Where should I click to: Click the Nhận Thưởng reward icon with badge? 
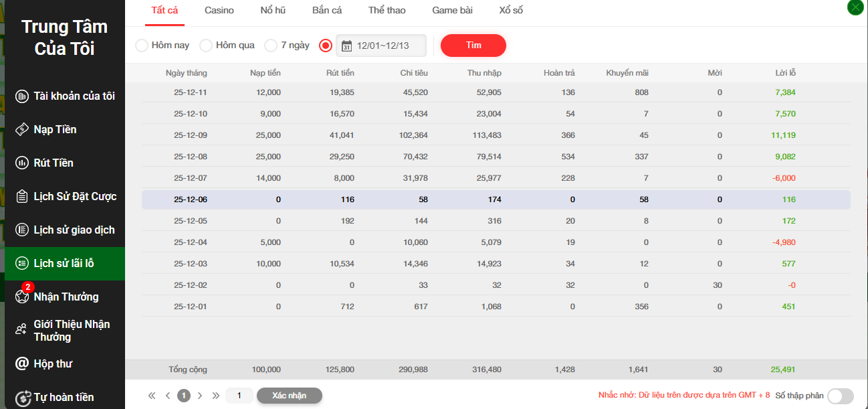[22, 297]
